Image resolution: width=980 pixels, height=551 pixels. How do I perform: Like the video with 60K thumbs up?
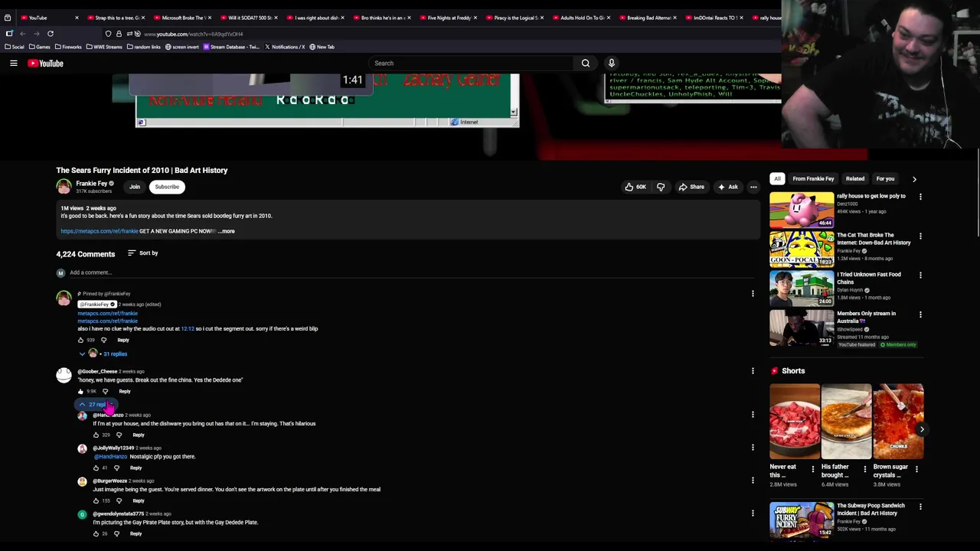pos(635,187)
